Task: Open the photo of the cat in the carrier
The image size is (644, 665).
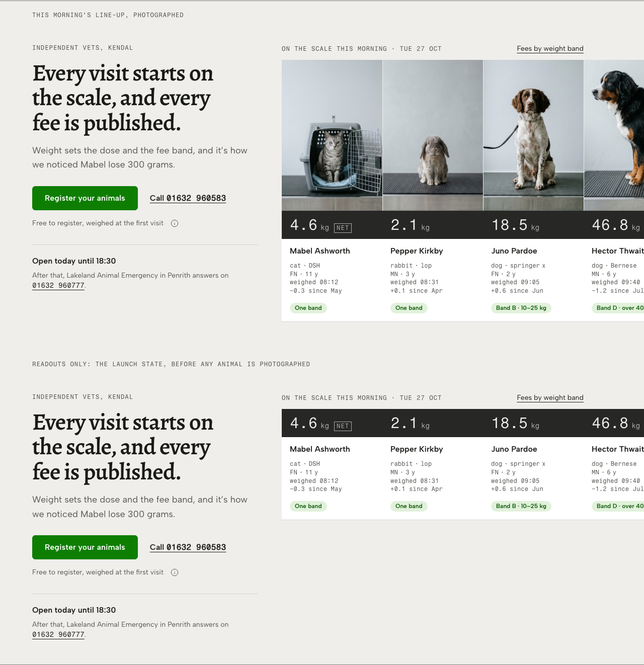Action: coord(332,135)
